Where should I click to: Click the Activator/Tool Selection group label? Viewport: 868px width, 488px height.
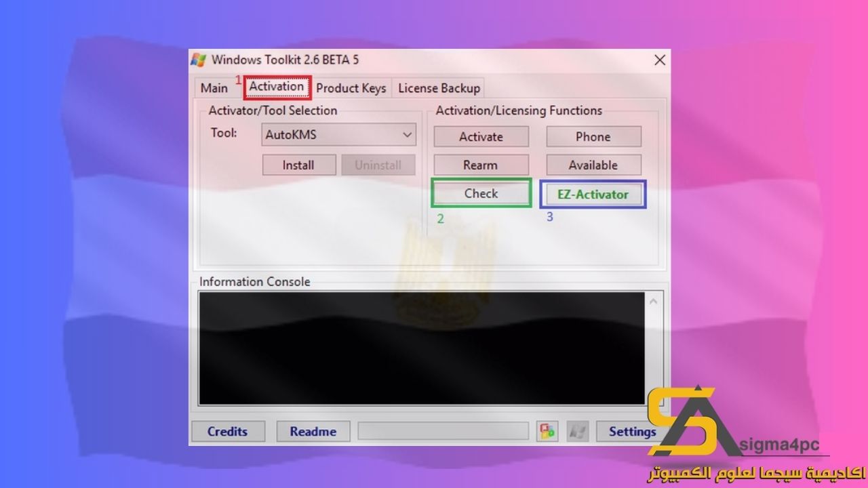(273, 110)
